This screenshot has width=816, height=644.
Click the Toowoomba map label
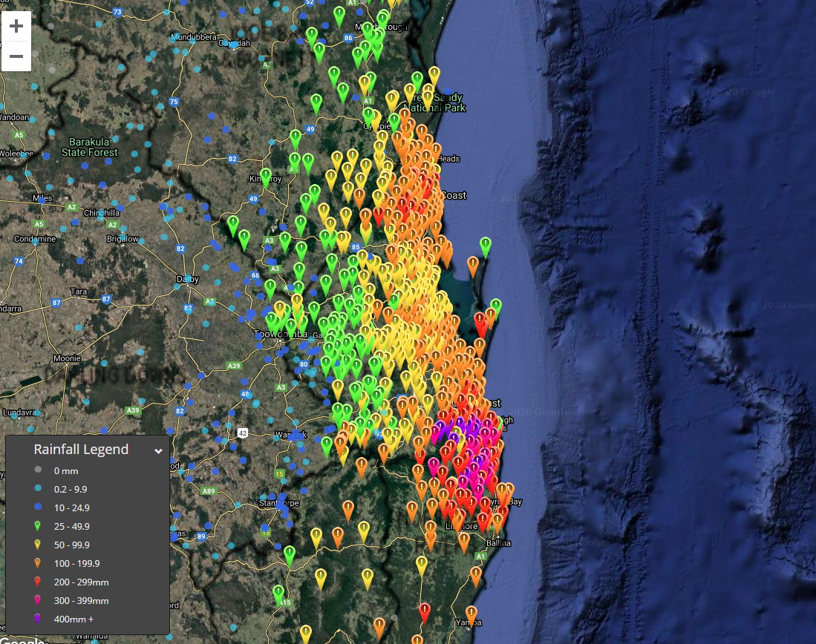(x=281, y=334)
